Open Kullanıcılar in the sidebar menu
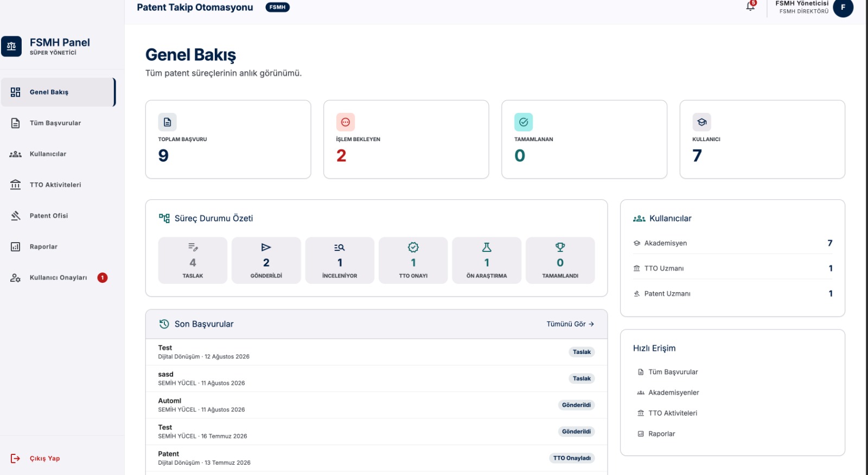Image resolution: width=868 pixels, height=475 pixels. tap(58, 154)
